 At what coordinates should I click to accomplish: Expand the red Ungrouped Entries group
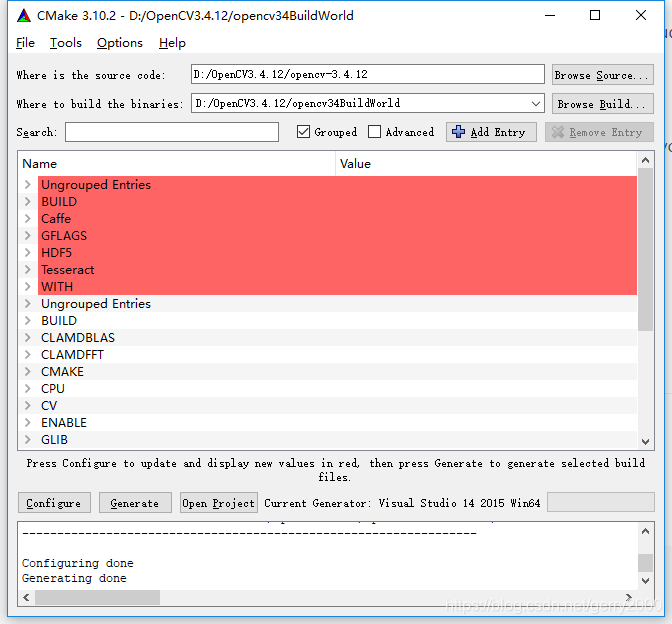point(28,185)
